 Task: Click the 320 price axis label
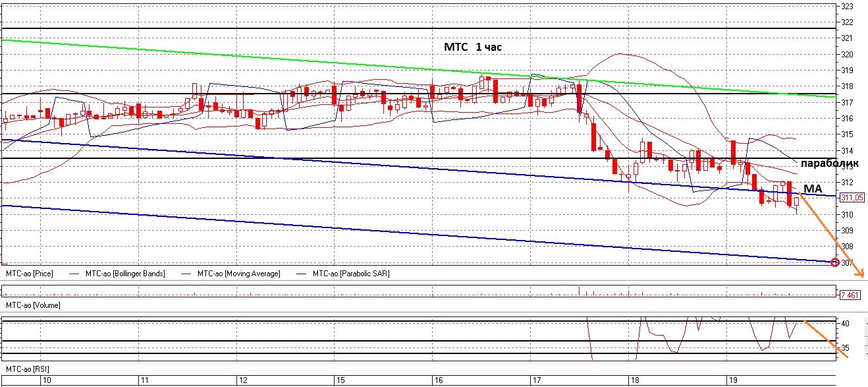(848, 55)
